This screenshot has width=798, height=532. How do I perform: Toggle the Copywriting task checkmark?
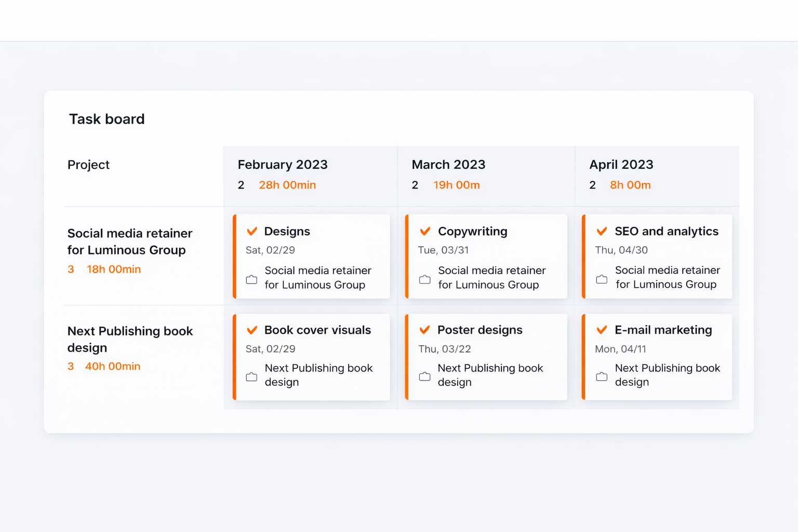tap(425, 231)
